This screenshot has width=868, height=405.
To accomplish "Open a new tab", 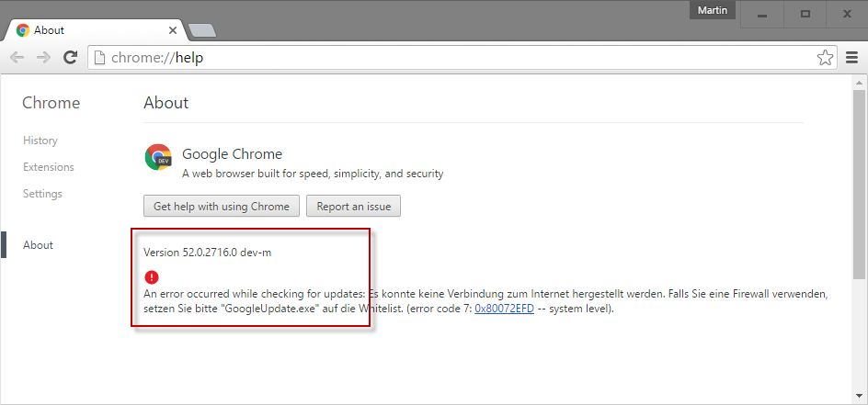I will click(202, 31).
